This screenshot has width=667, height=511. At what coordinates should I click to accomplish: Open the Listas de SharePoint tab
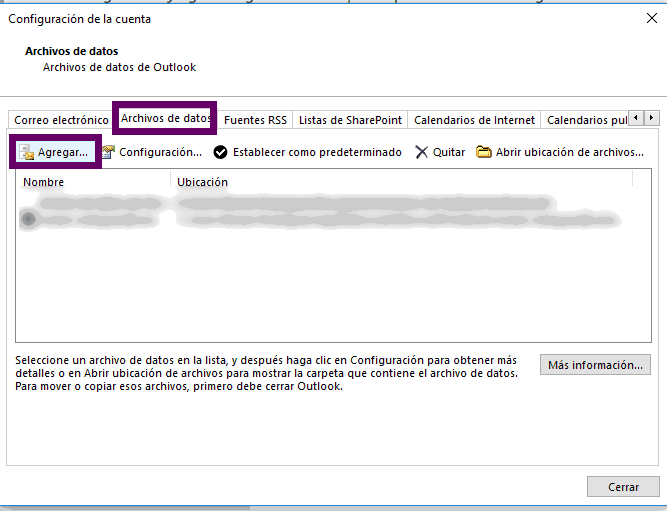tap(350, 120)
